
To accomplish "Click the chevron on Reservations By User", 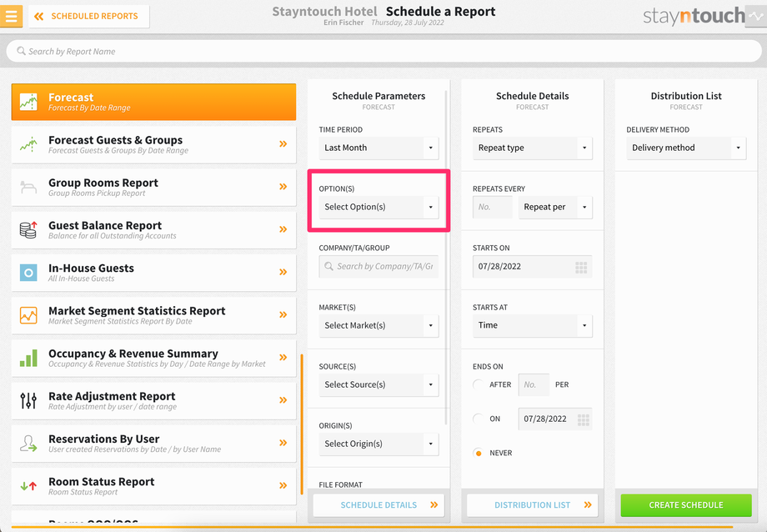I will pos(283,443).
